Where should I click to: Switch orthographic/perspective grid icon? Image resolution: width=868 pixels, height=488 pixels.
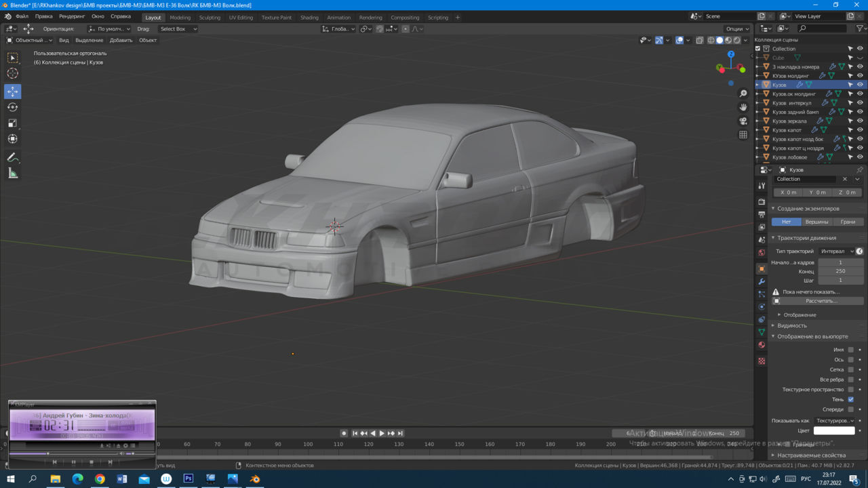click(x=743, y=135)
